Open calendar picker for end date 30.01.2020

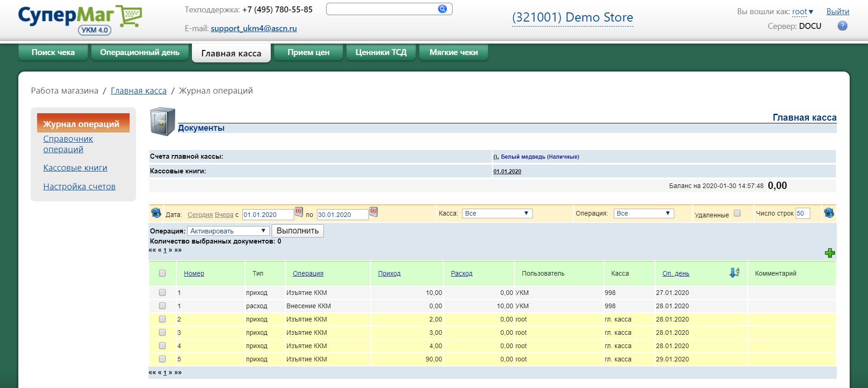point(373,212)
